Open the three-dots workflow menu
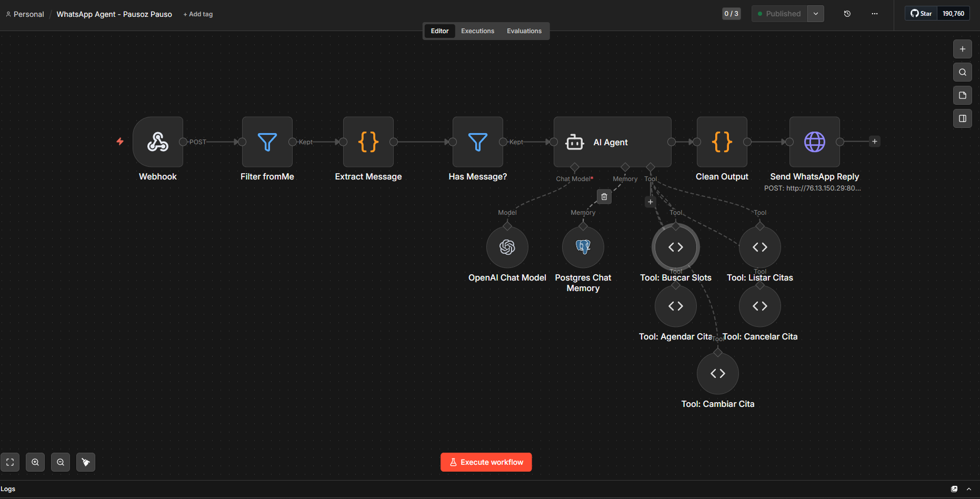Viewport: 980px width, 499px height. click(x=875, y=14)
